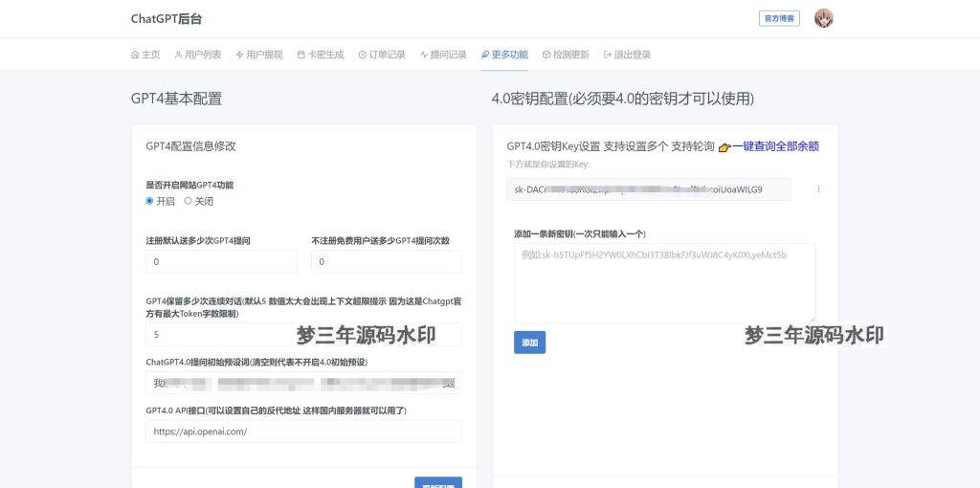Click the lightning icon beside 用户提现
The width and height of the screenshot is (980, 488).
coord(239,55)
